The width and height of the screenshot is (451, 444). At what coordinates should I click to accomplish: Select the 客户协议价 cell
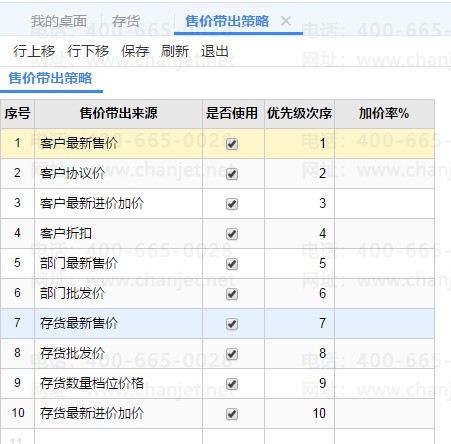(x=118, y=173)
